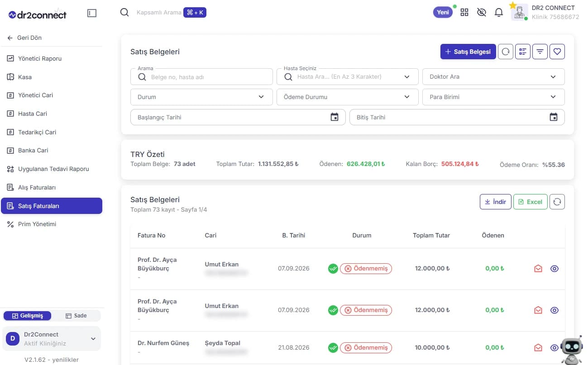Create a new Satış Belgesi

coord(468,52)
